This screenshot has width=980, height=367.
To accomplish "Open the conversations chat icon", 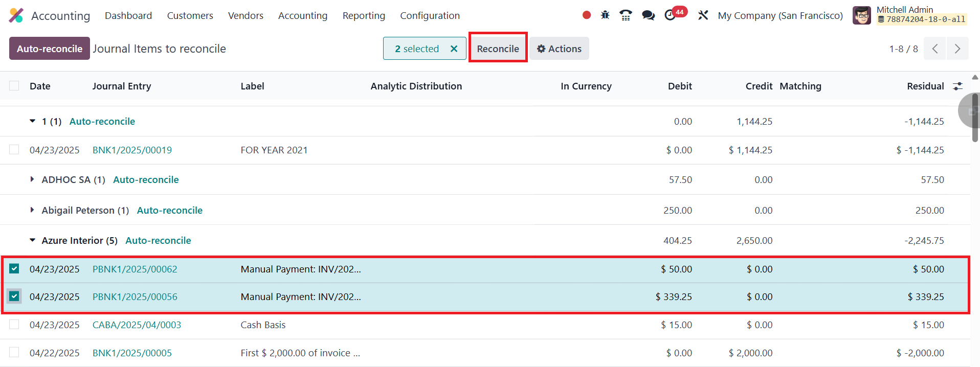I will [x=648, y=15].
